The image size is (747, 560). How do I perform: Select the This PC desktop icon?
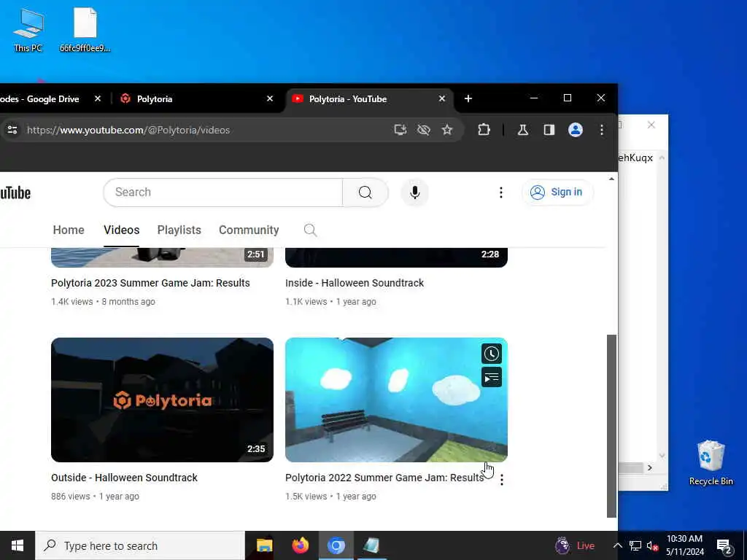pos(28,30)
